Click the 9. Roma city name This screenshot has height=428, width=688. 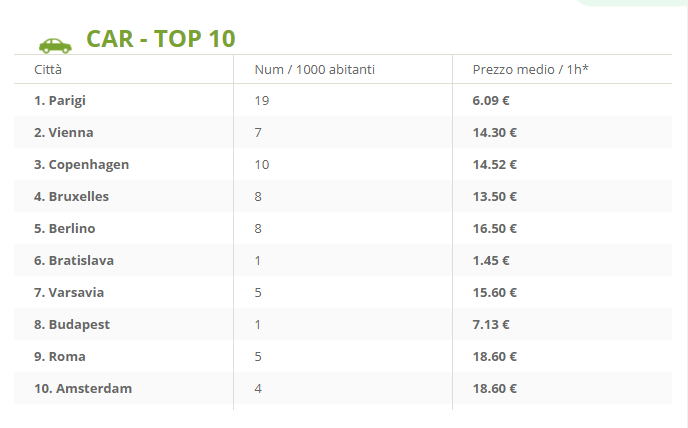tap(60, 357)
